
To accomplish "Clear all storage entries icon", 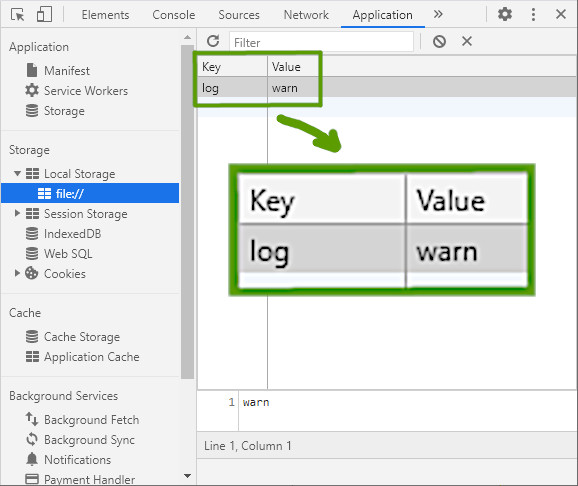I will click(439, 41).
